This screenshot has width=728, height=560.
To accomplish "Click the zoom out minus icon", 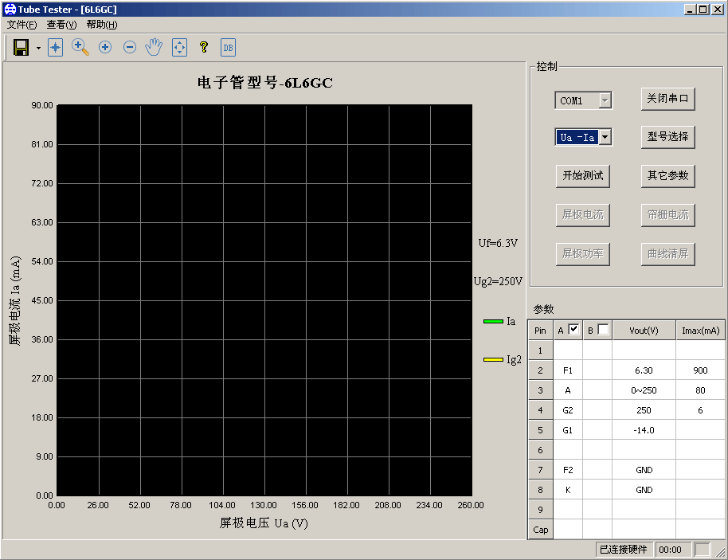I will tap(130, 48).
